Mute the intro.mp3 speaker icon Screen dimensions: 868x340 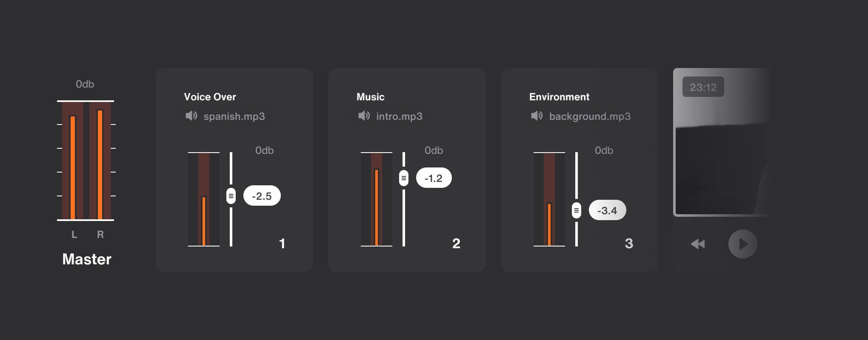pos(364,116)
